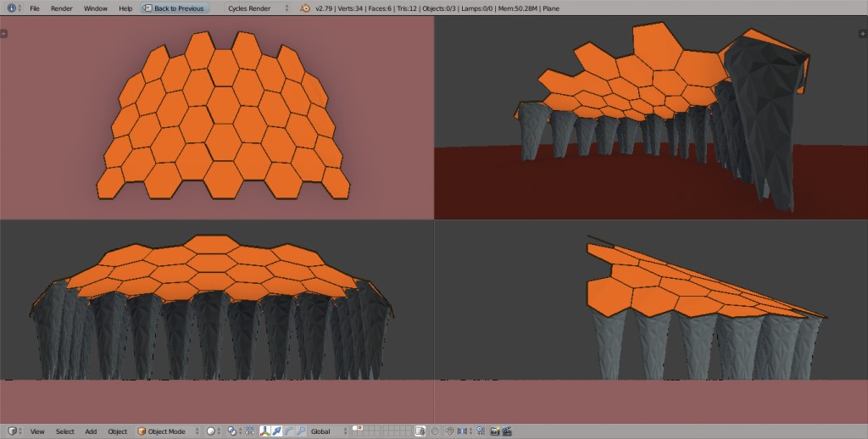The height and width of the screenshot is (439, 868).
Task: Click the Back to Previous button
Action: pyautogui.click(x=175, y=8)
